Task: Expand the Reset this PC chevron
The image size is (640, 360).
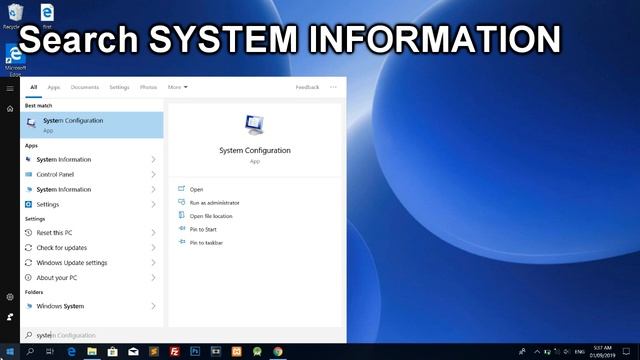Action: tap(153, 233)
